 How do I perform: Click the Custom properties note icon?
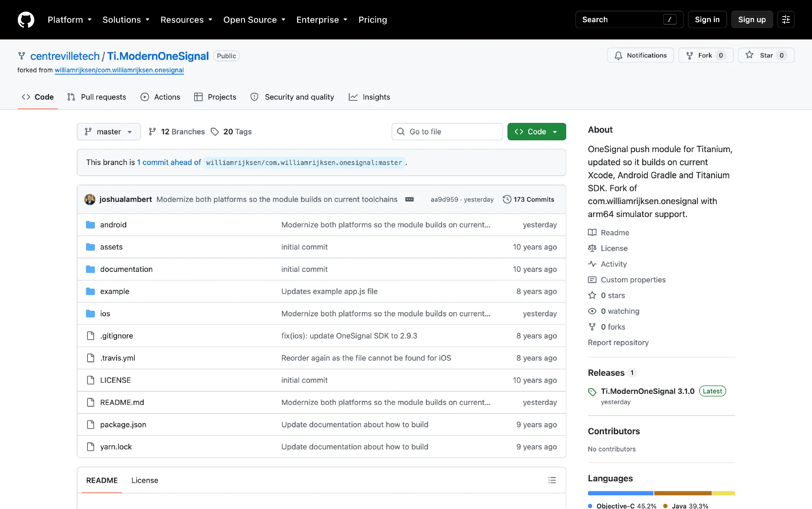click(x=592, y=280)
